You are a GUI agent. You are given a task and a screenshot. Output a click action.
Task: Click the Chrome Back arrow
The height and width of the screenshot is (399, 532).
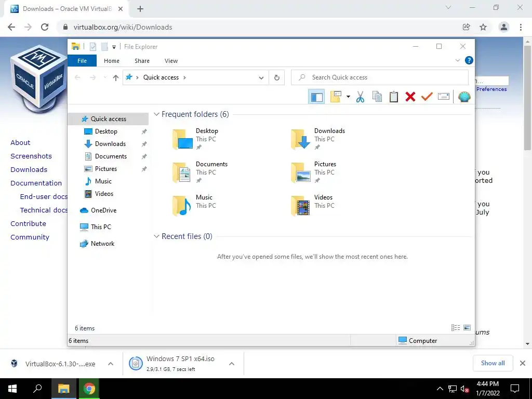click(x=11, y=27)
